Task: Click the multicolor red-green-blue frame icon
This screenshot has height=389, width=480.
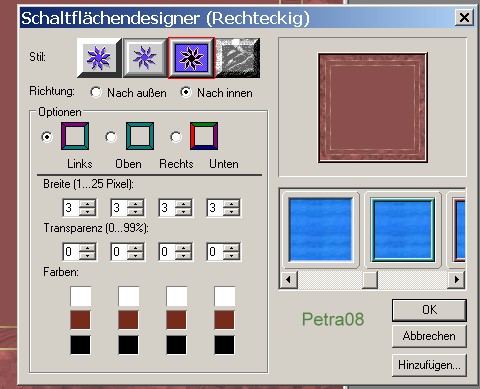Action: point(204,136)
